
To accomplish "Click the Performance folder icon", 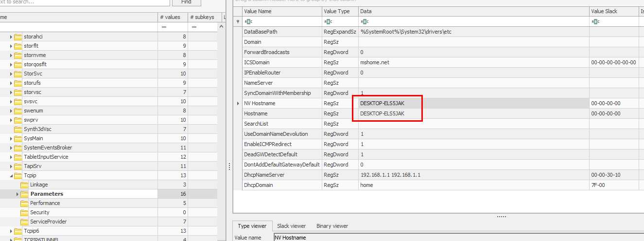I will pos(24,204).
